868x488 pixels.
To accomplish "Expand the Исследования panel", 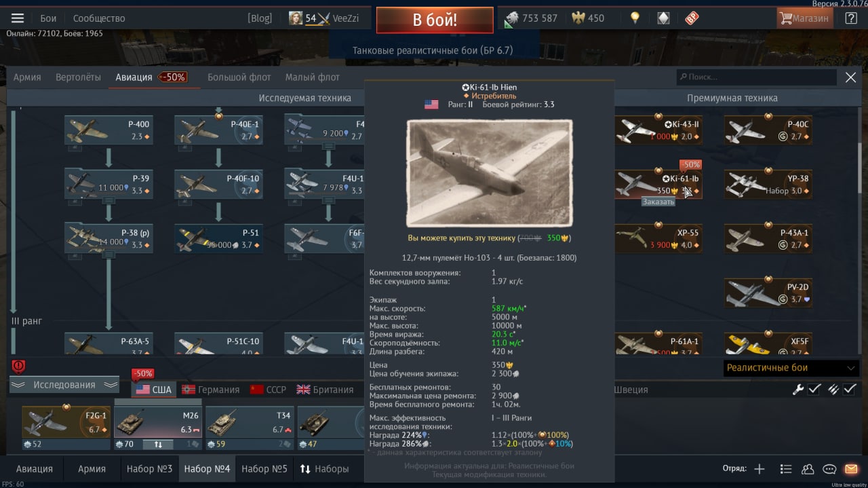I will tap(64, 385).
